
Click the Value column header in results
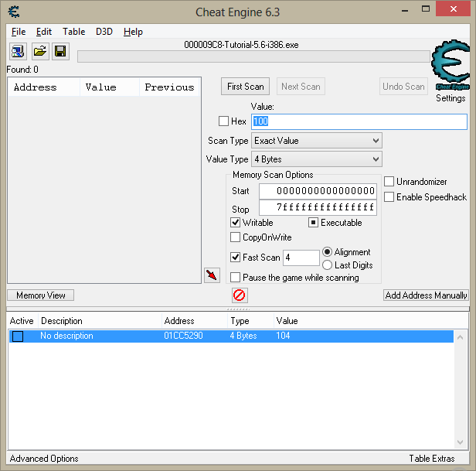(110, 87)
